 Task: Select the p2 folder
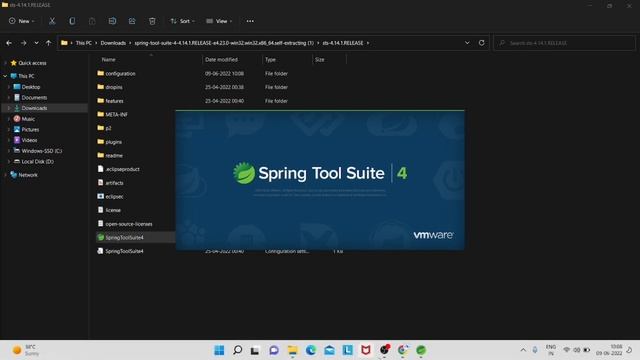click(x=108, y=128)
